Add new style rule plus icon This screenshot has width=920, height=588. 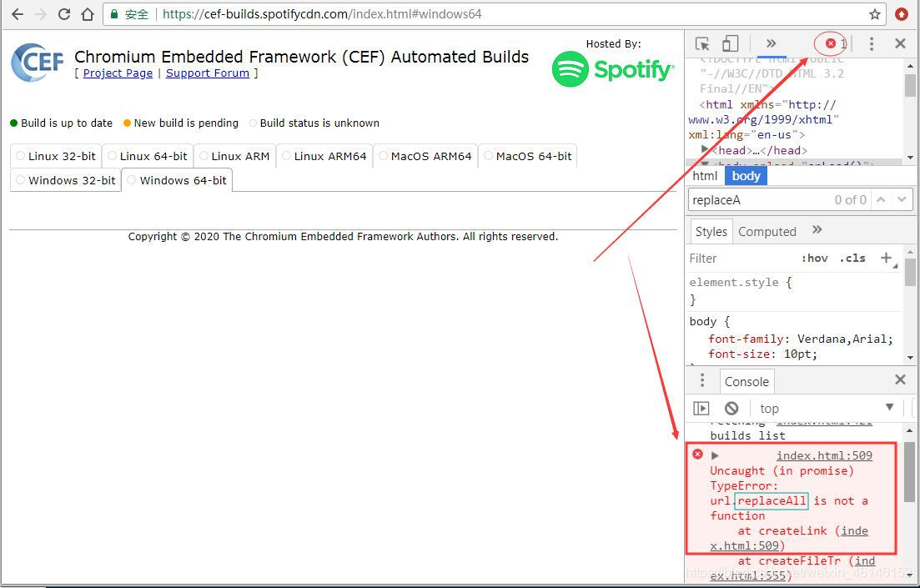(886, 258)
